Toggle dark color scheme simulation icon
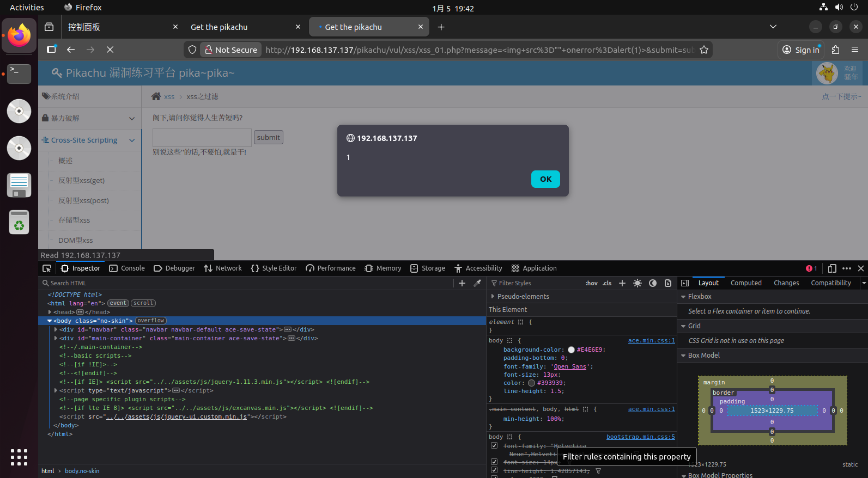The width and height of the screenshot is (868, 478). [x=653, y=283]
